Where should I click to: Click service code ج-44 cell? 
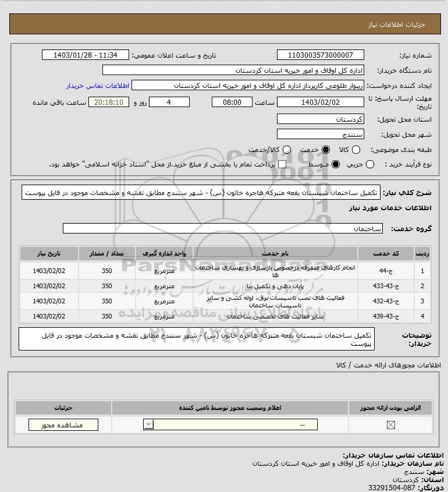coord(386,271)
